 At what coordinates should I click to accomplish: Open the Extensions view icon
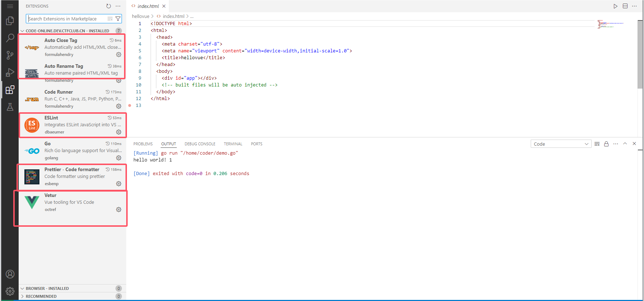[10, 90]
